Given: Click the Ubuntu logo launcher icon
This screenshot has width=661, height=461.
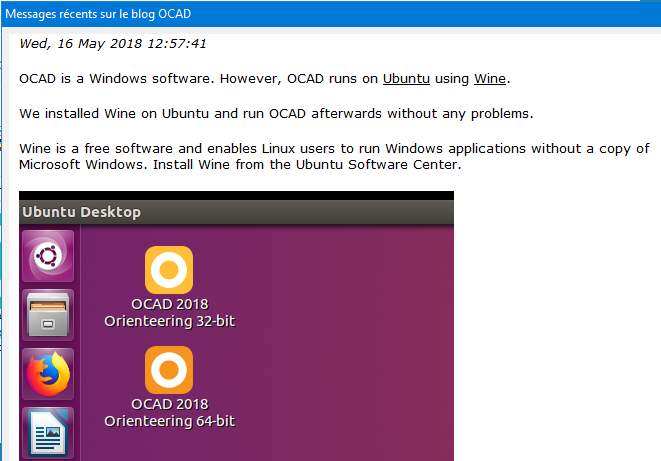Looking at the screenshot, I should pos(48,256).
